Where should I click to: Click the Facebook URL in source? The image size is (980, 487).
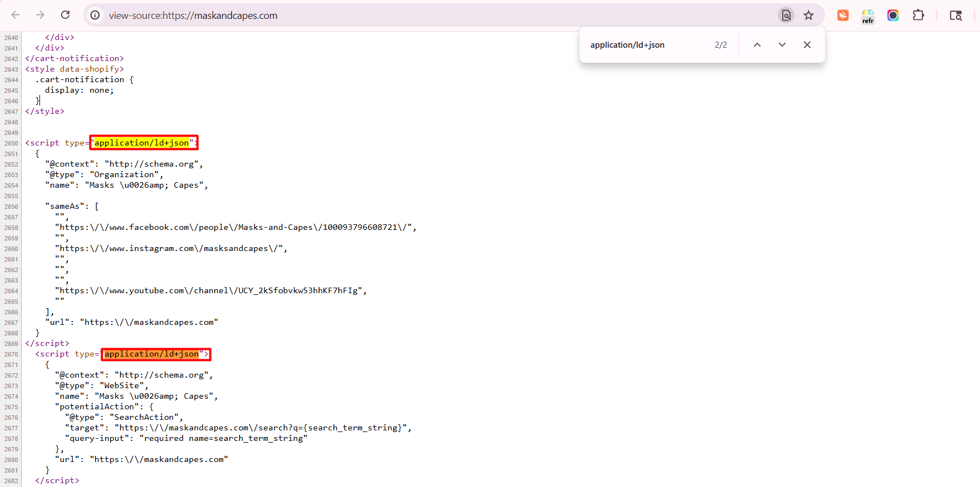[x=236, y=227]
